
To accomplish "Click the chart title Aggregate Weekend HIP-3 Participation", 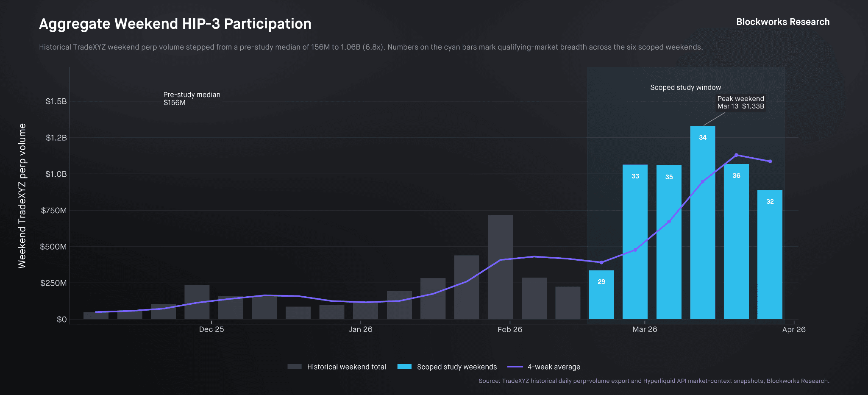I will (x=175, y=24).
